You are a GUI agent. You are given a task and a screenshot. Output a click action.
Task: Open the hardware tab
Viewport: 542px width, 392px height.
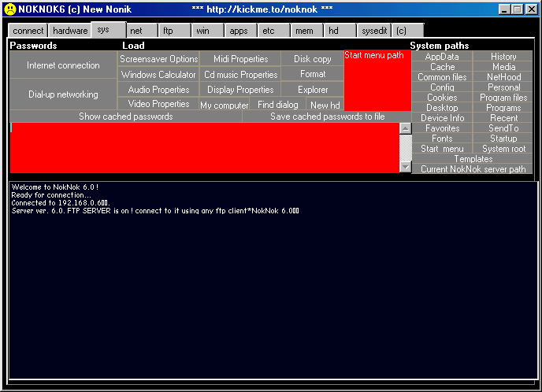pyautogui.click(x=70, y=31)
